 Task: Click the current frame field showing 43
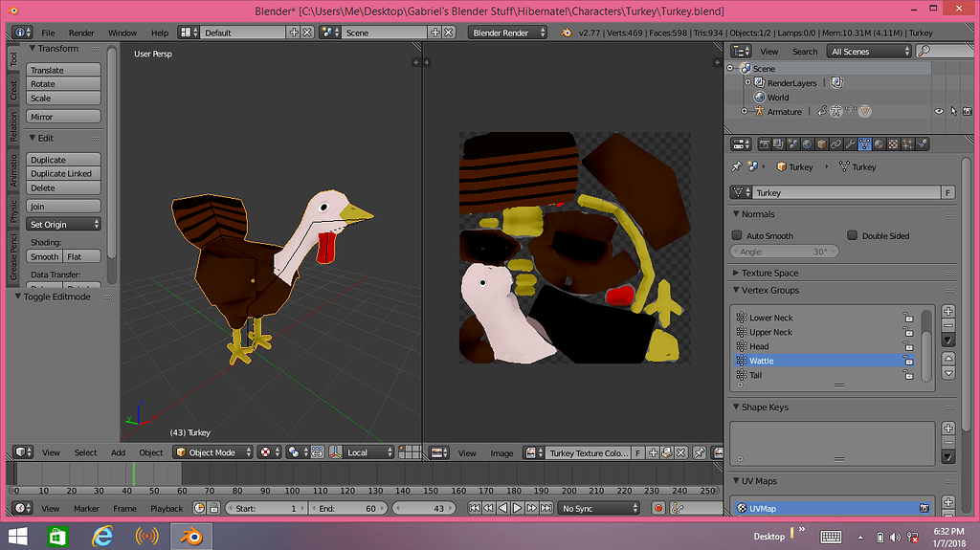424,508
